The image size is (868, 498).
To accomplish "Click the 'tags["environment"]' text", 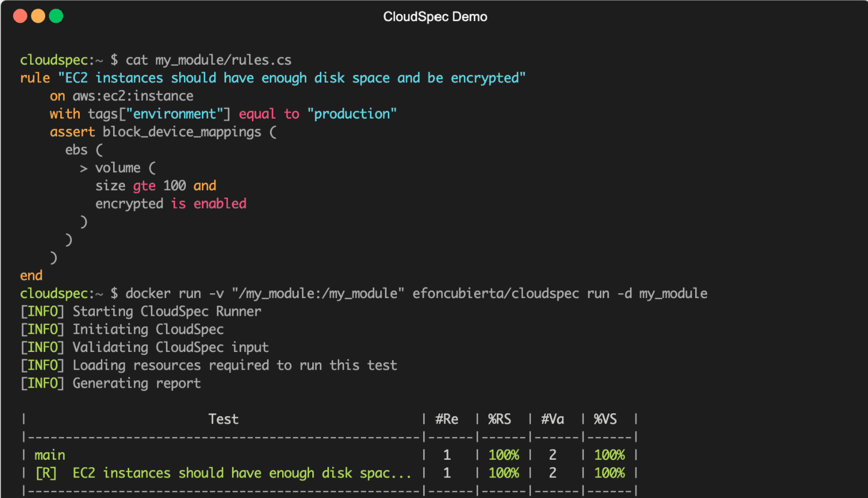I will [159, 114].
